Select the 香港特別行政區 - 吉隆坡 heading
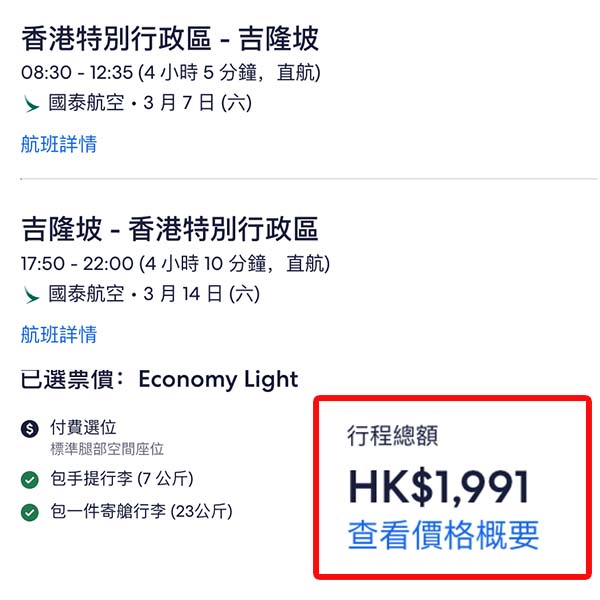 point(169,39)
